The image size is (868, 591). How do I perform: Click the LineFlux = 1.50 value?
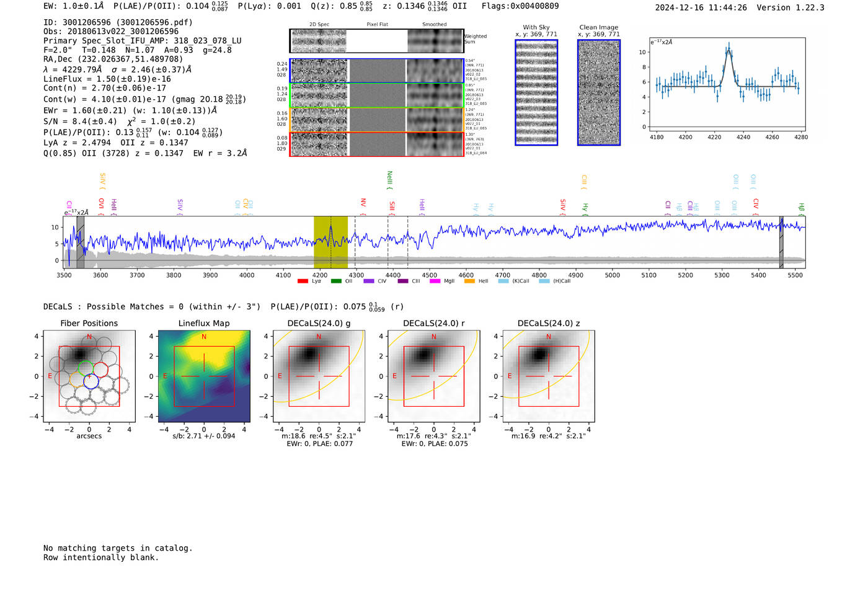(107, 79)
